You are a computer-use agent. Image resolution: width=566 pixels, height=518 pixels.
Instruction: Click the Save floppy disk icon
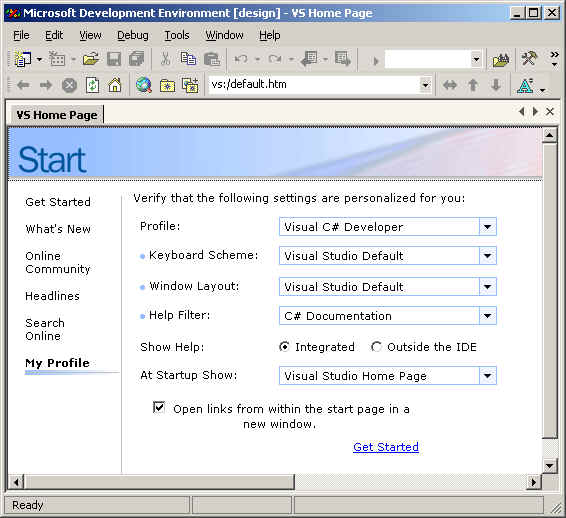114,59
